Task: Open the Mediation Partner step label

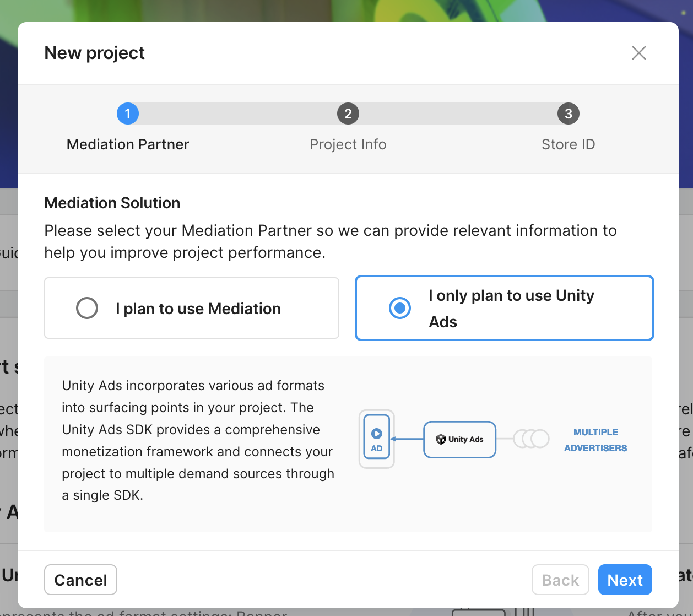Action: (x=128, y=144)
